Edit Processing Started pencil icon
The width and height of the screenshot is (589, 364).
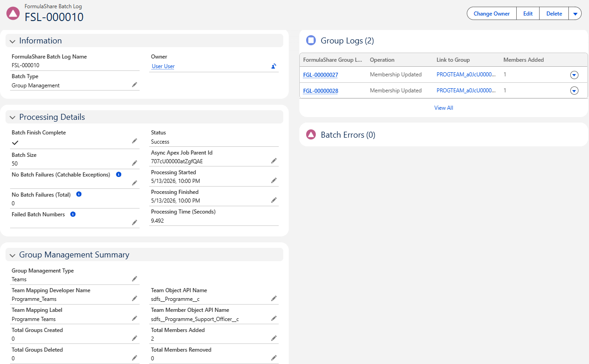pyautogui.click(x=274, y=180)
